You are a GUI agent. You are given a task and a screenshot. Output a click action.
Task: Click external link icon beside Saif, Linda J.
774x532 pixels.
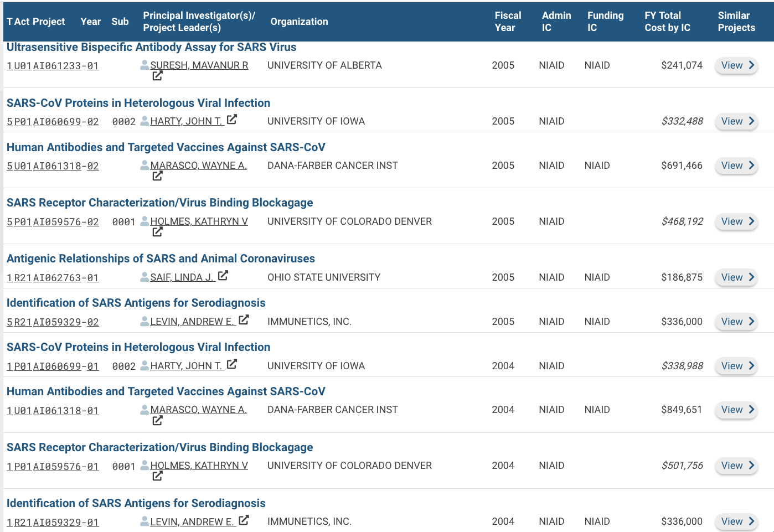pos(223,276)
